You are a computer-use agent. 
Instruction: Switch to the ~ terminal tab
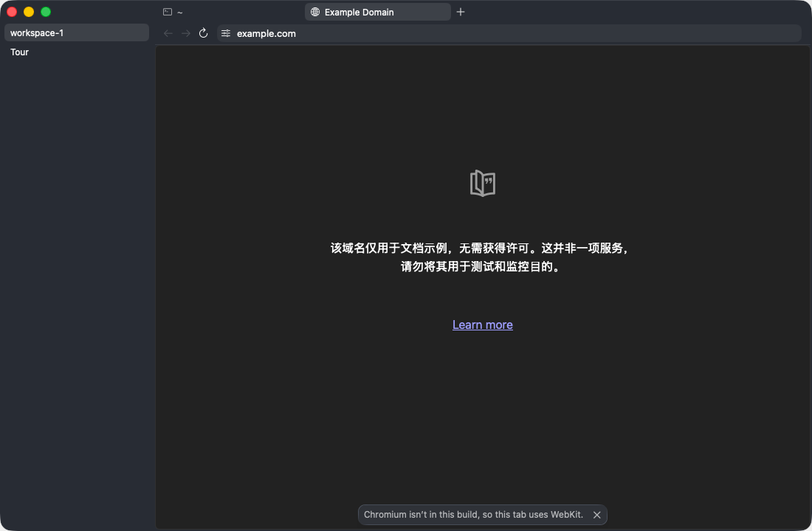pos(173,12)
